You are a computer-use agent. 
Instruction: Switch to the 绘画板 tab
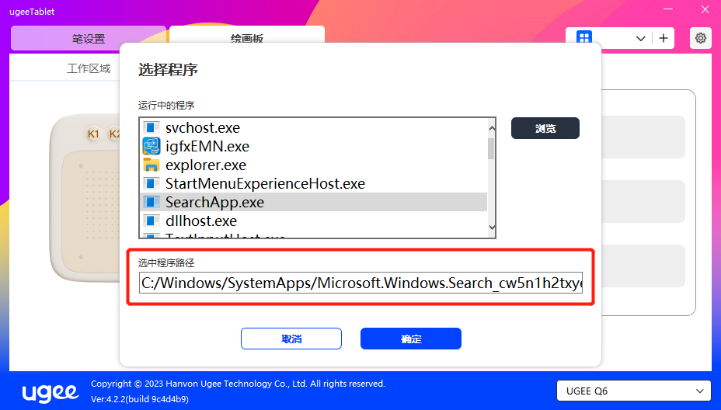pos(247,37)
